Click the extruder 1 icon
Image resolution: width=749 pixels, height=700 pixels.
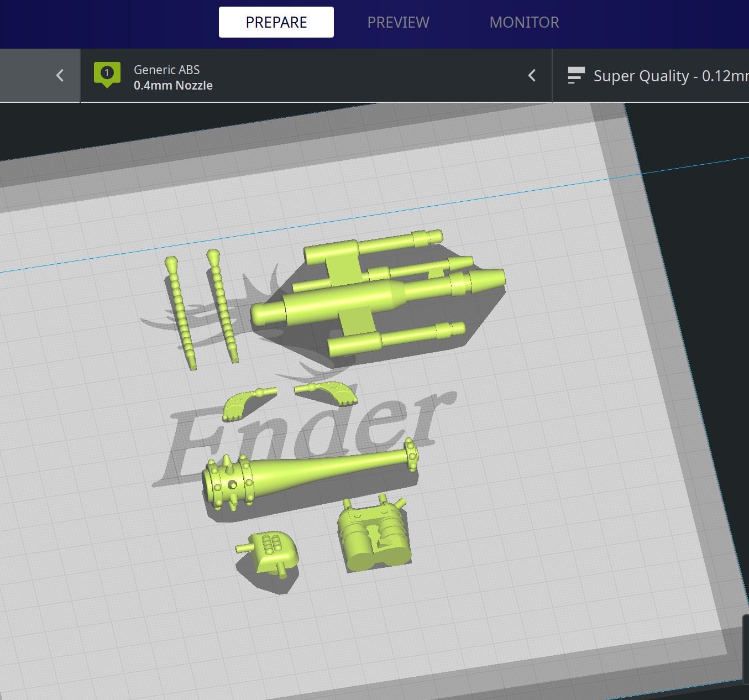pyautogui.click(x=107, y=74)
